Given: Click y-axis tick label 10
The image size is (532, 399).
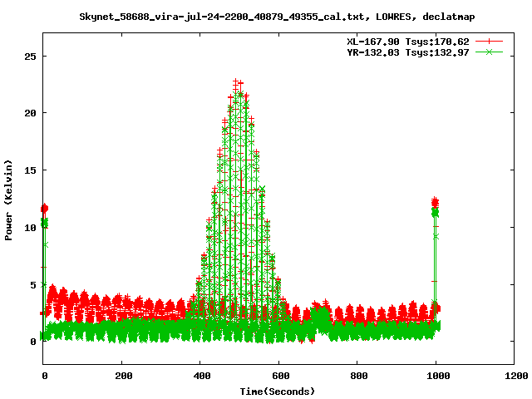Looking at the screenshot, I should [30, 227].
